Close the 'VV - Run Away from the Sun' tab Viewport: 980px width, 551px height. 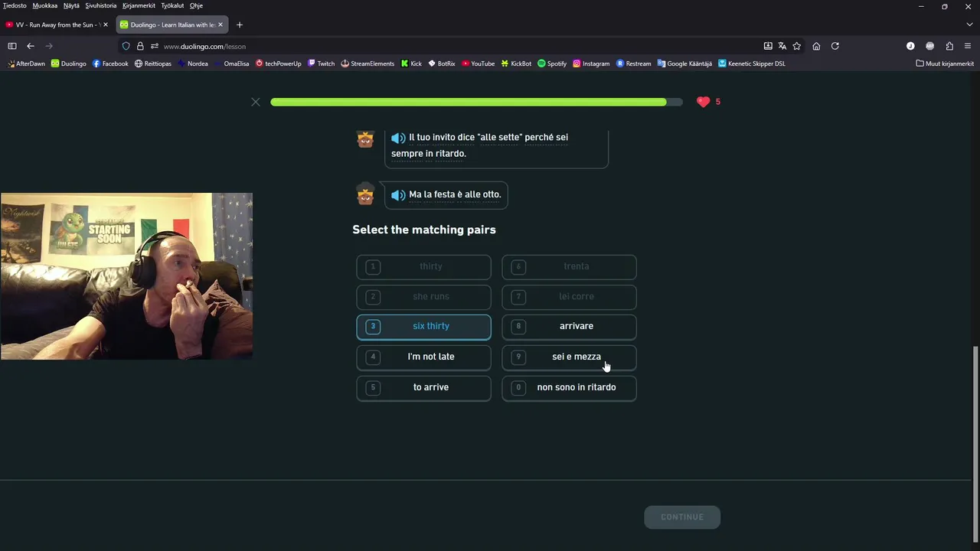[106, 24]
